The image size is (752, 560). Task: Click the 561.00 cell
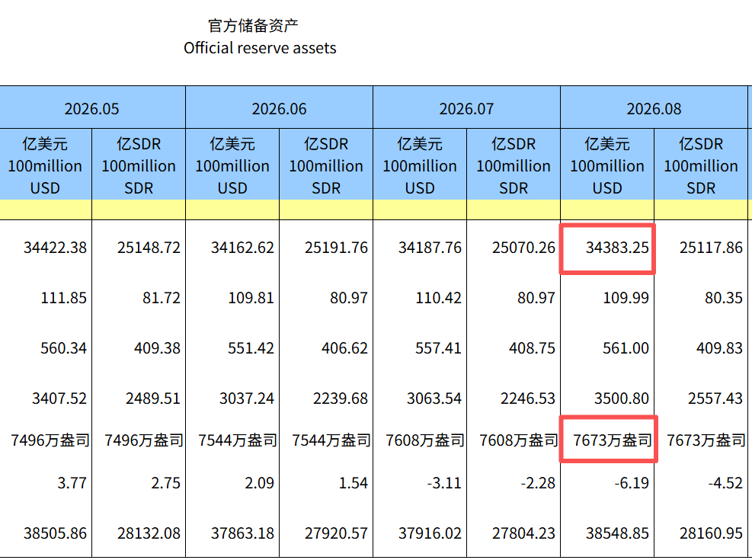[626, 348]
